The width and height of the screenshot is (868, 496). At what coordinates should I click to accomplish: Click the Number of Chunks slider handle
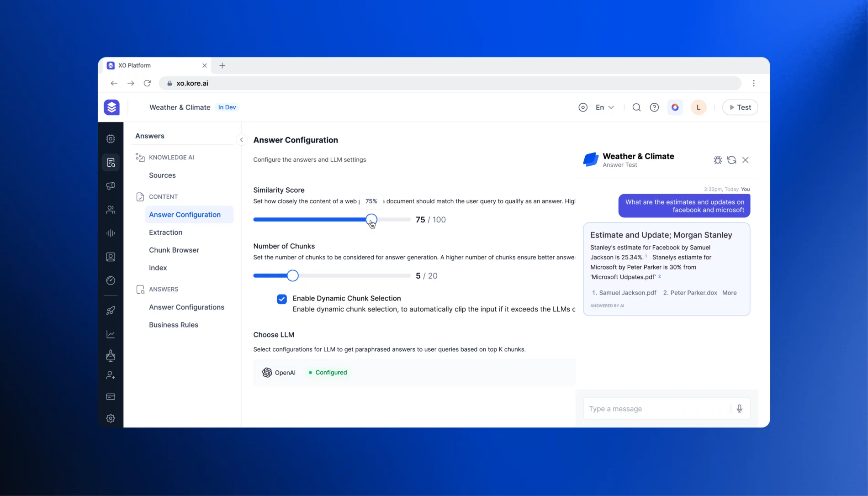tap(293, 276)
